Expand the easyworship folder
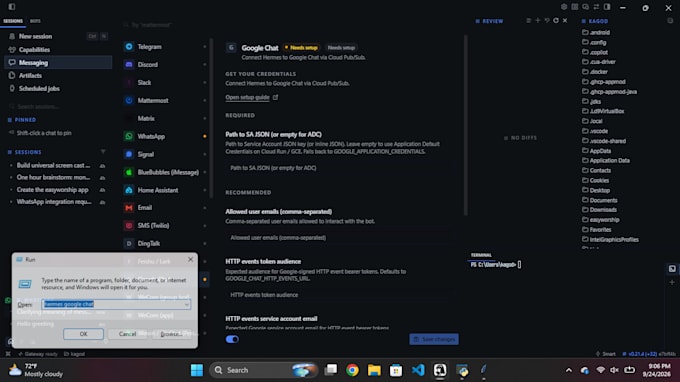This screenshot has width=680, height=382. (605, 220)
